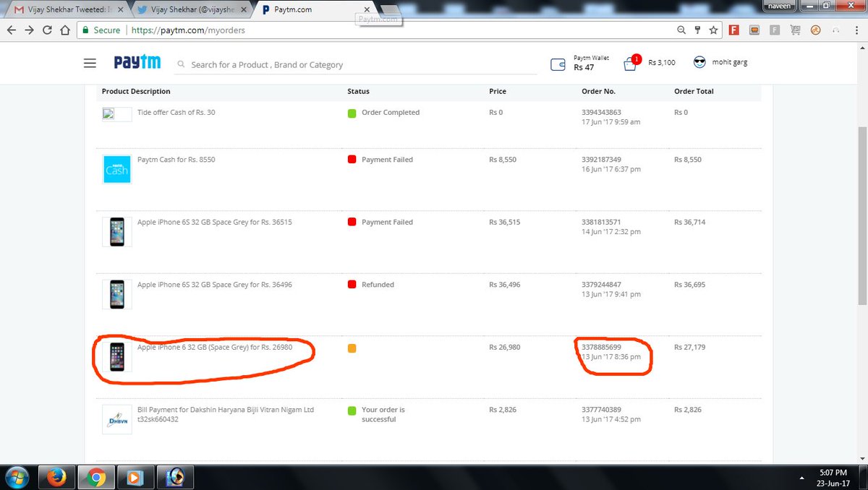Open the Paytm hamburger menu
This screenshot has width=868, height=490.
coord(90,64)
